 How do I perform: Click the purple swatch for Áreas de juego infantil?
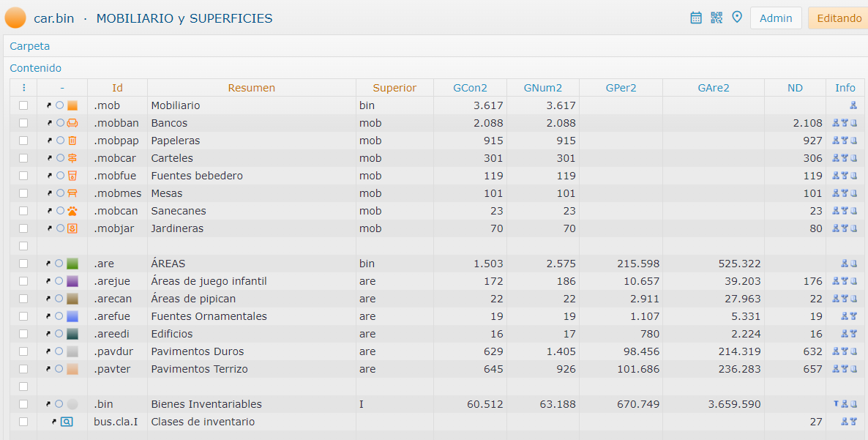coord(72,281)
